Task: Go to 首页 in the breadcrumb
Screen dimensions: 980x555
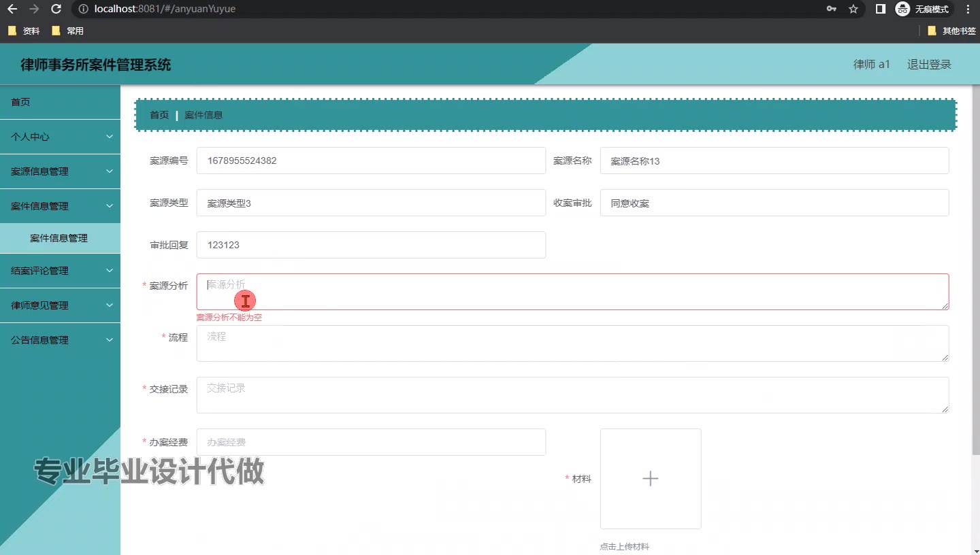Action: coord(159,115)
